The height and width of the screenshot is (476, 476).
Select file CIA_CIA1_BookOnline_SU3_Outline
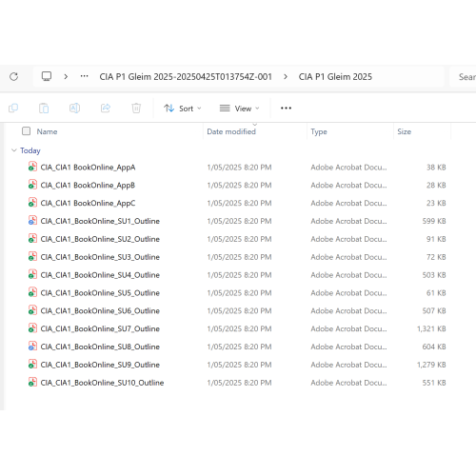click(x=100, y=257)
